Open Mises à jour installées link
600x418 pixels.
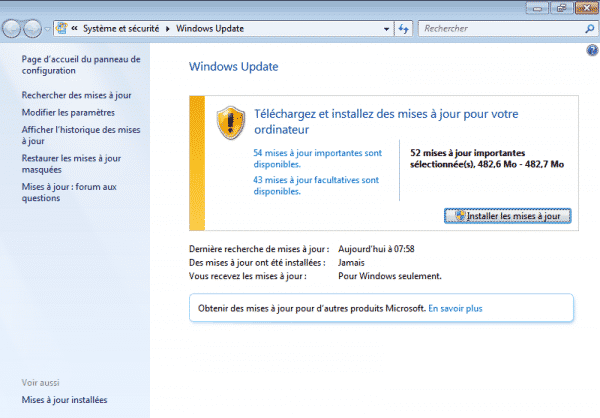pos(64,400)
